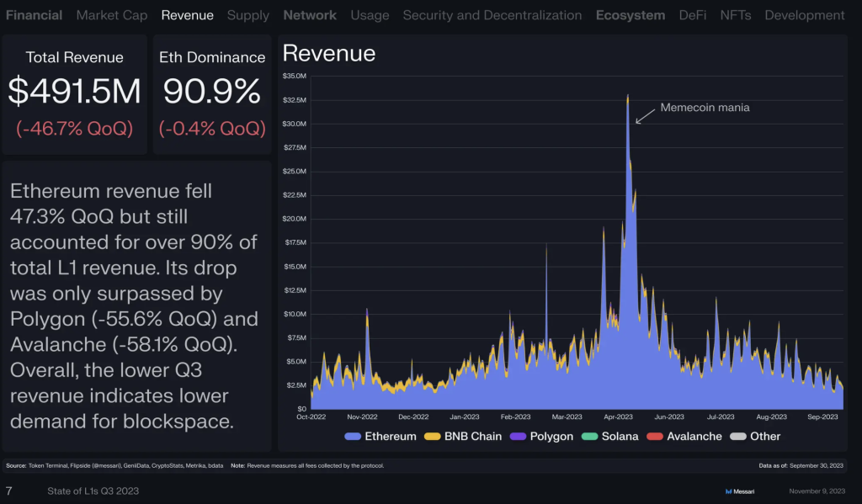Click the Mar-2023 x-axis label
The width and height of the screenshot is (862, 504).
click(567, 416)
